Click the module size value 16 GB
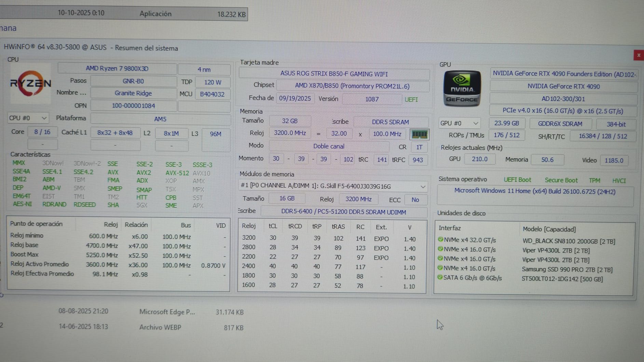Viewport: 644px width, 362px height. coord(287,199)
